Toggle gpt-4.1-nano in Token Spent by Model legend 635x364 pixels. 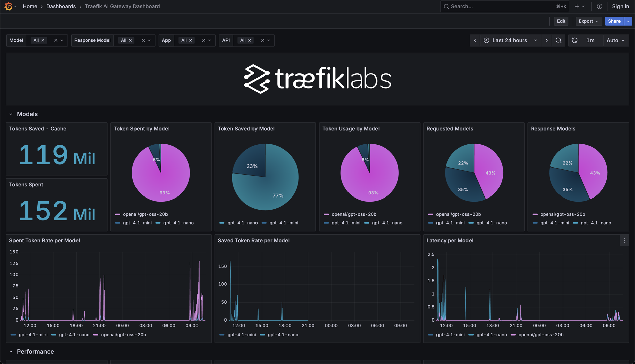(x=179, y=223)
